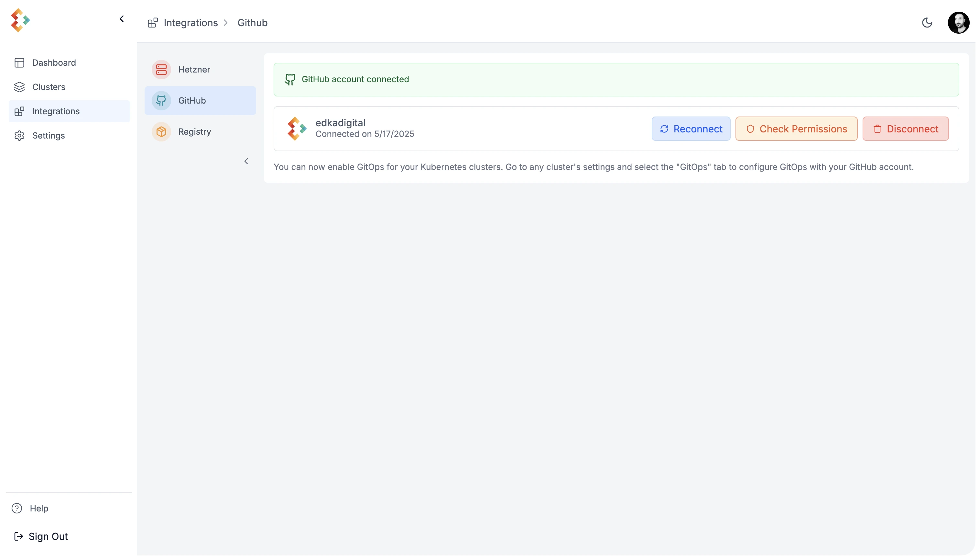Click the app logo in the sidebar
The image size is (980, 560).
point(20,20)
